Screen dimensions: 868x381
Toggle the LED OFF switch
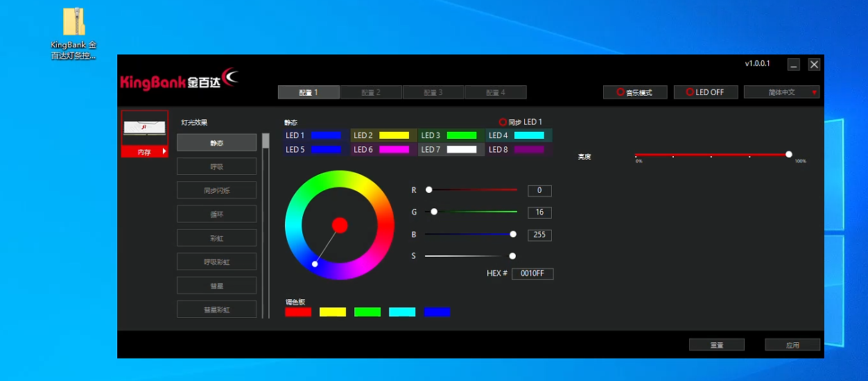[x=705, y=92]
